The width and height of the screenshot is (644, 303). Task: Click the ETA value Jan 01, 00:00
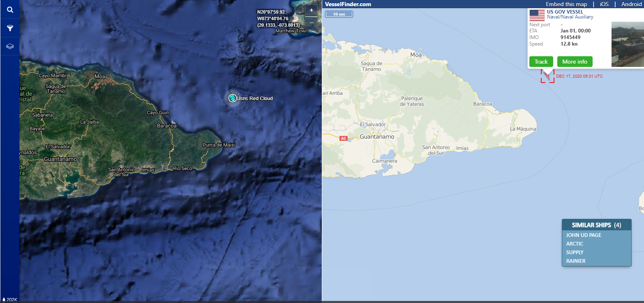(575, 31)
